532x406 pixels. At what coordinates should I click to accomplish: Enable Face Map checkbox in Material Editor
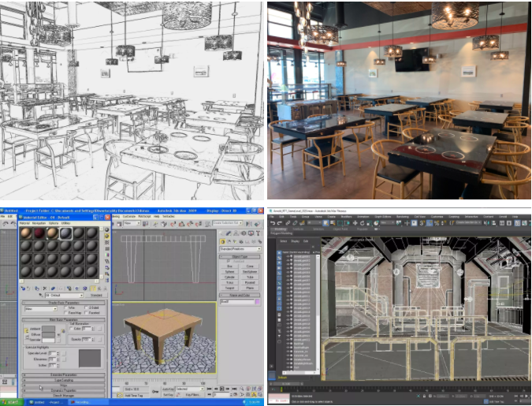[66, 313]
